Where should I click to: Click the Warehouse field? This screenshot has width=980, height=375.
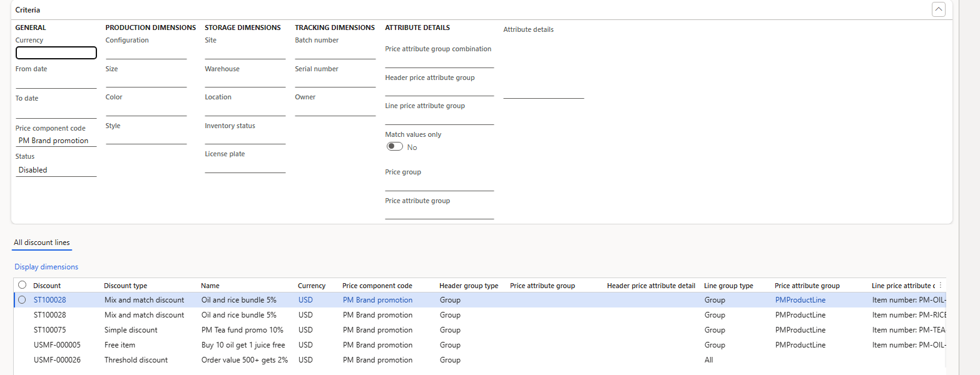coord(245,81)
